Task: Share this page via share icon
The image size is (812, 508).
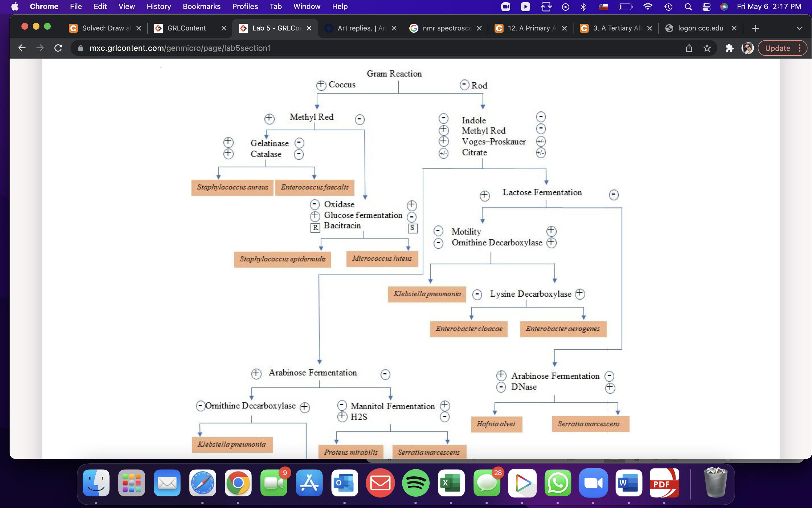Action: click(689, 48)
